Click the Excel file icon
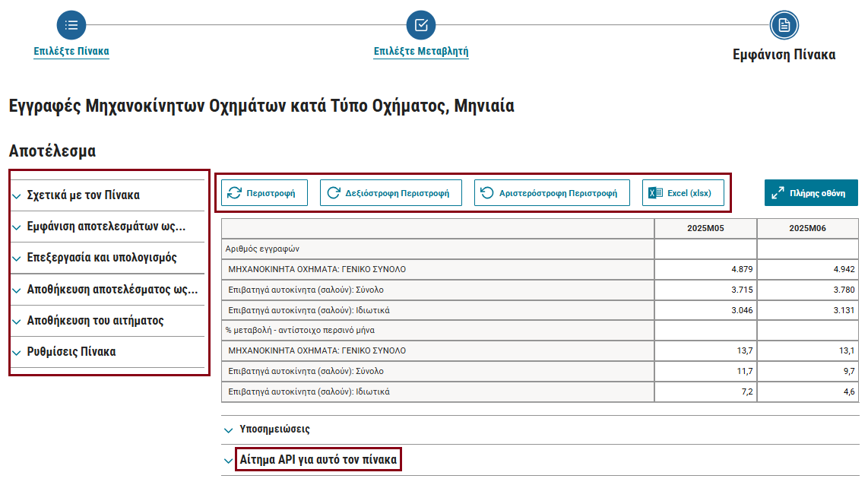The width and height of the screenshot is (868, 485). pyautogui.click(x=655, y=192)
